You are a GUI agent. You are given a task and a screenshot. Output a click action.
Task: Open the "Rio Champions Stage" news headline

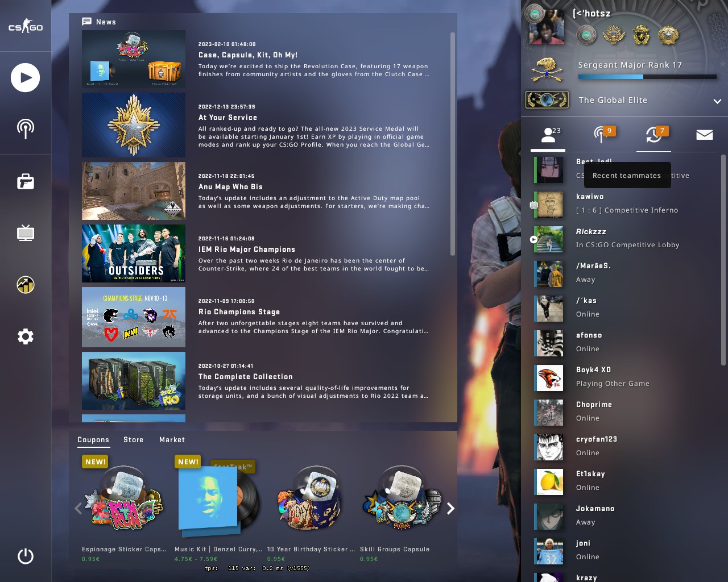[239, 312]
